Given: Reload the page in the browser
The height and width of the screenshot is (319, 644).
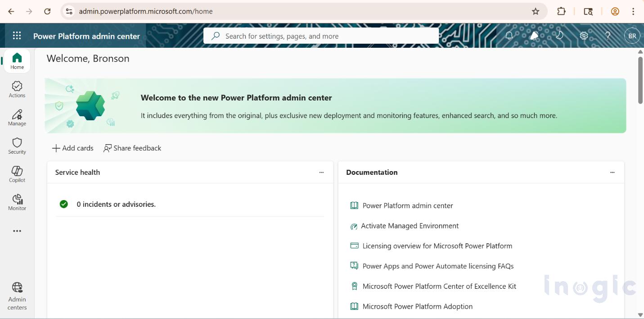Looking at the screenshot, I should pyautogui.click(x=47, y=11).
